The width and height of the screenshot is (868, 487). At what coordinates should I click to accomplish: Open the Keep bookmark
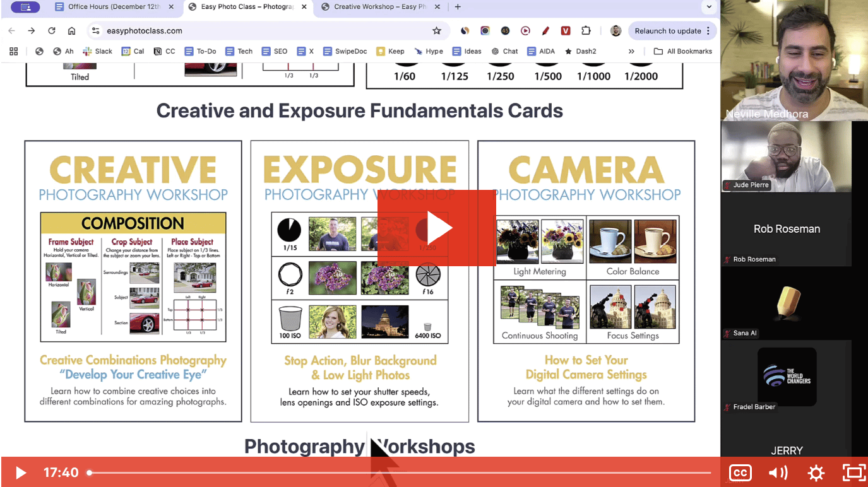coord(390,51)
